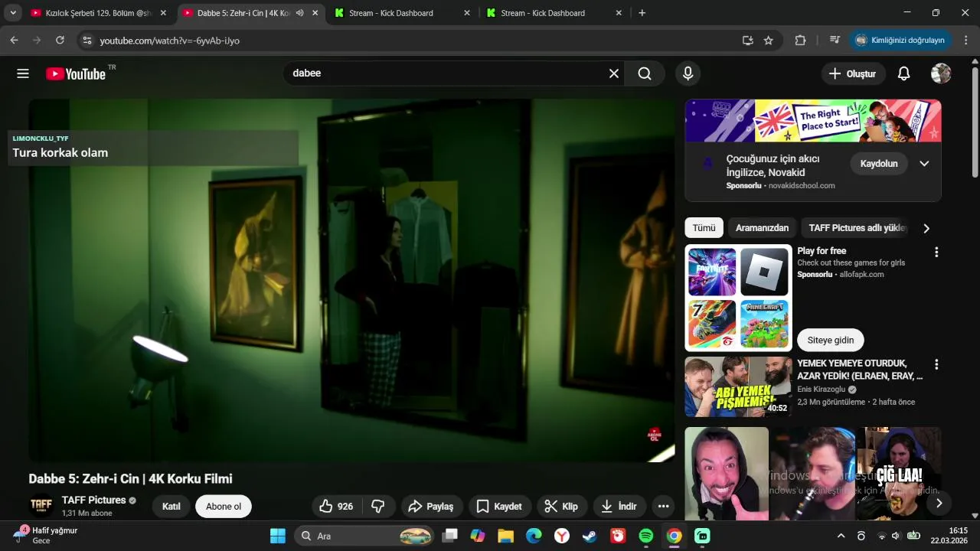The width and height of the screenshot is (980, 551).
Task: Advance Shorts shelf with next arrow
Action: pyautogui.click(x=939, y=503)
